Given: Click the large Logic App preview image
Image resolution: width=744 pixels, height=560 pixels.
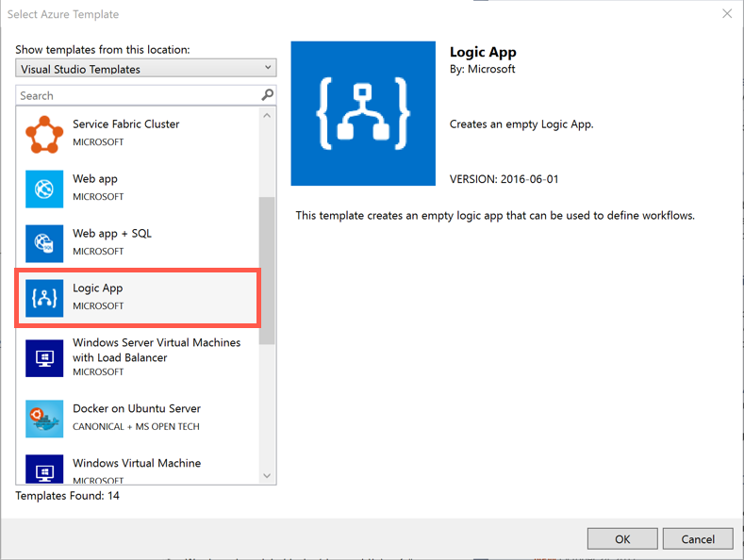Looking at the screenshot, I should tap(363, 113).
